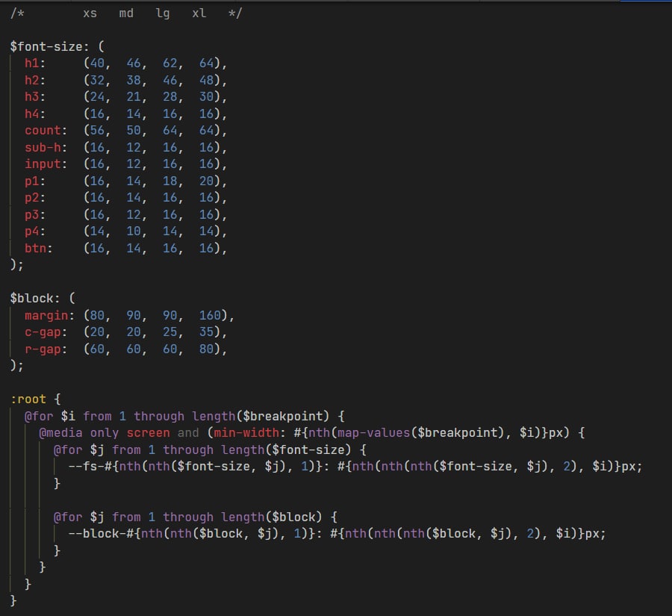Click the $font-size variable name

point(46,46)
